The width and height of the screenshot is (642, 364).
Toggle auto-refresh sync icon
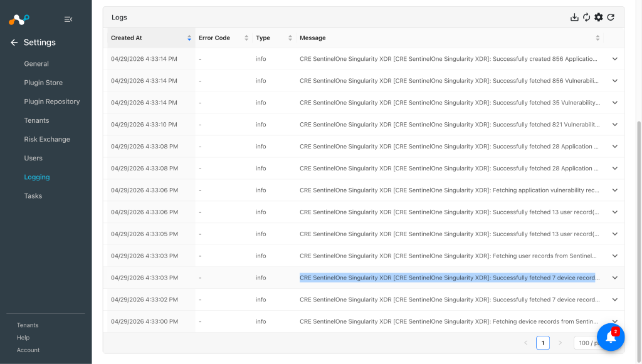[x=586, y=17]
